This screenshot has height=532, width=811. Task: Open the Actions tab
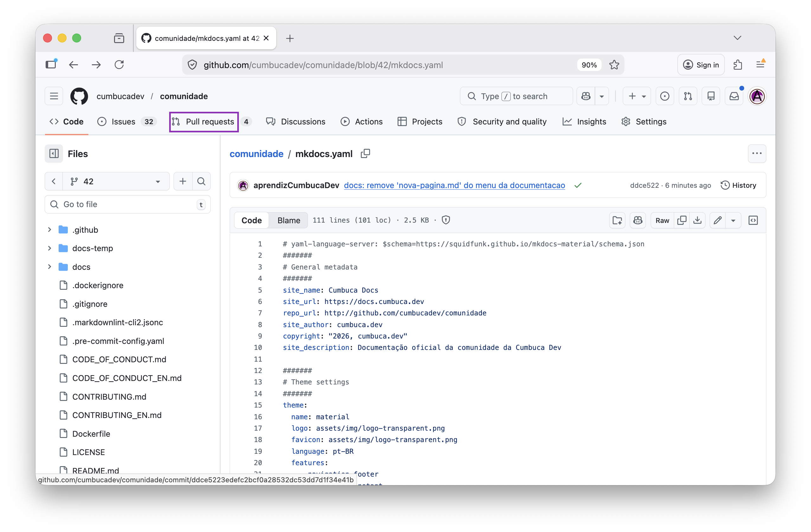point(361,122)
